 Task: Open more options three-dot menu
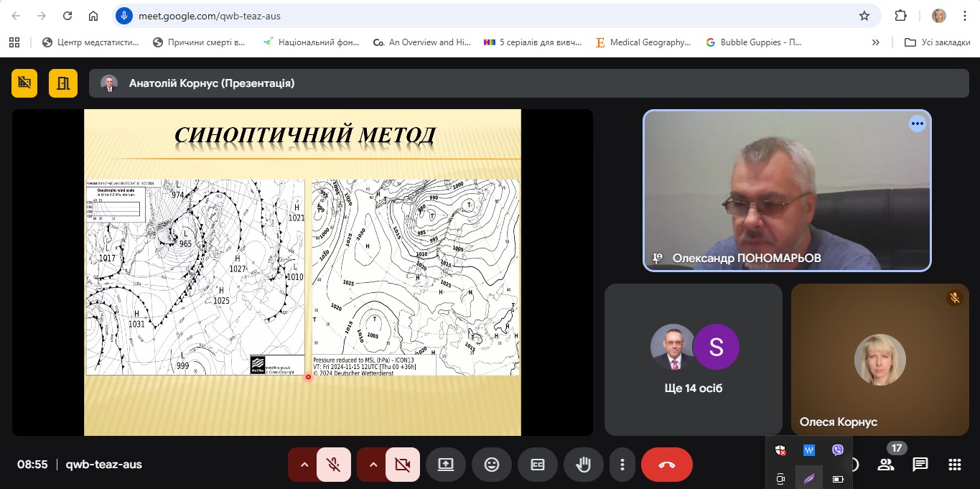coord(623,465)
